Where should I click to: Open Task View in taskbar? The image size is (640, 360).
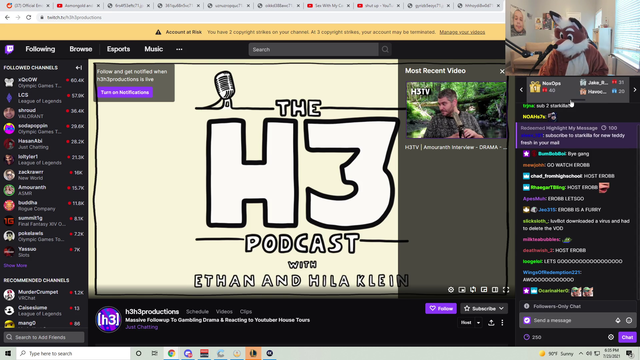(x=154, y=353)
